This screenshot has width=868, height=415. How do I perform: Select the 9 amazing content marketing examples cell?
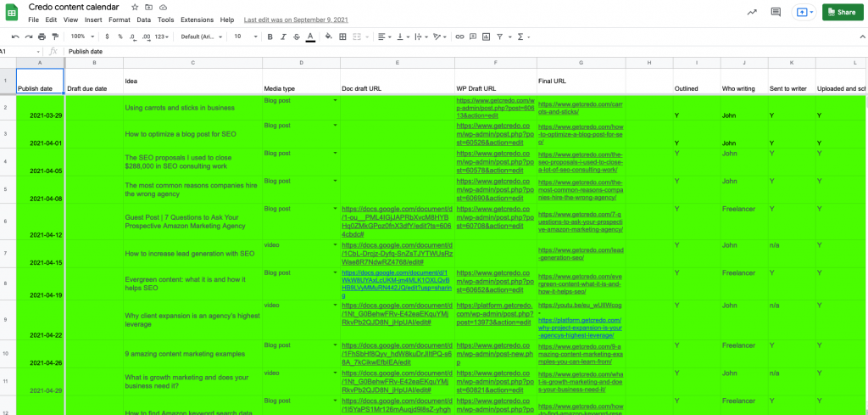(192, 354)
